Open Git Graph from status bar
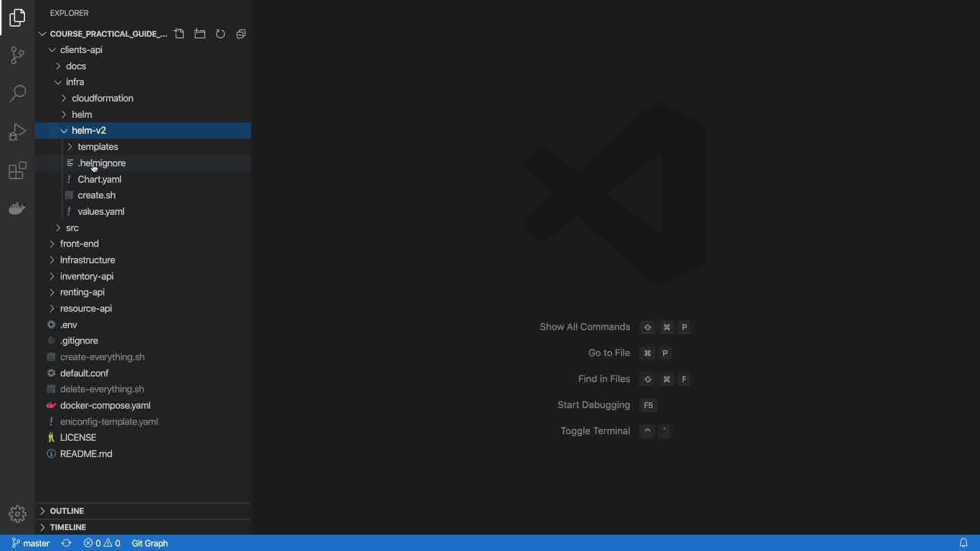 coord(150,543)
